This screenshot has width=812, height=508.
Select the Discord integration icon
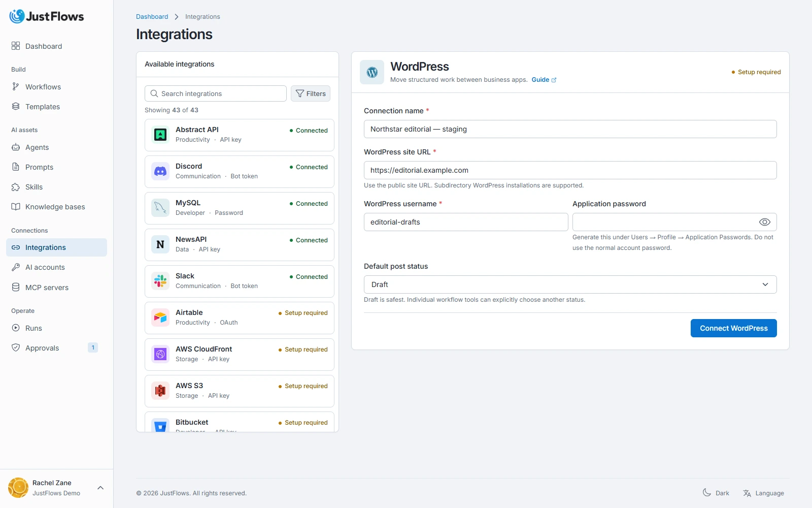pos(160,171)
